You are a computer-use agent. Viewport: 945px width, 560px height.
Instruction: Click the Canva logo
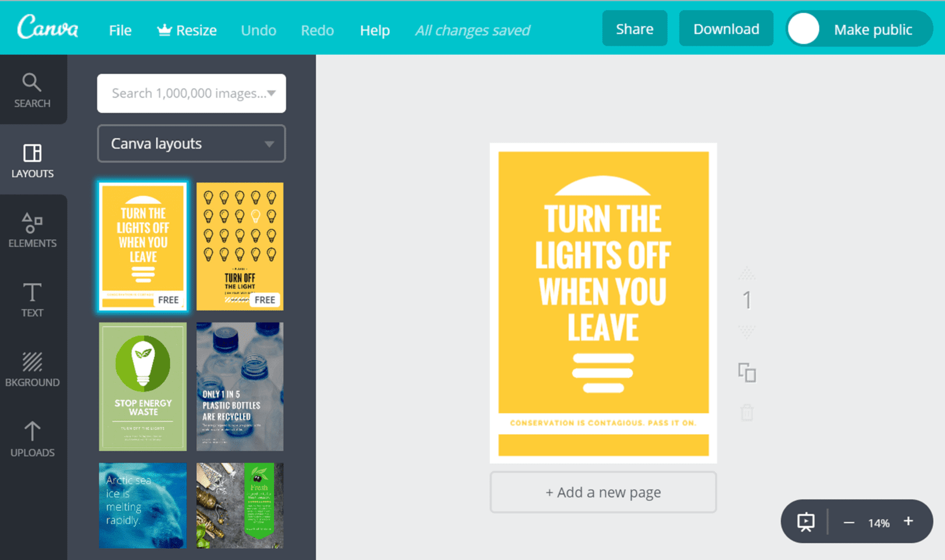click(48, 27)
